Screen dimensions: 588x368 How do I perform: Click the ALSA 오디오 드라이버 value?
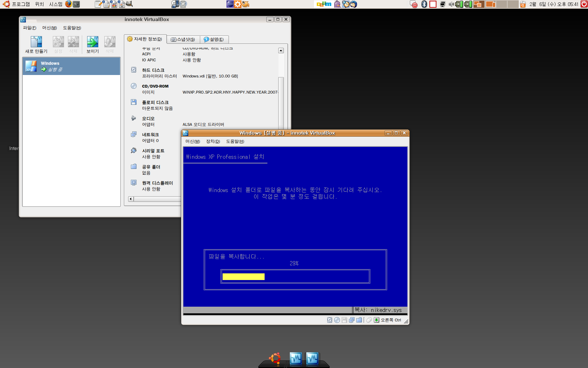point(203,124)
